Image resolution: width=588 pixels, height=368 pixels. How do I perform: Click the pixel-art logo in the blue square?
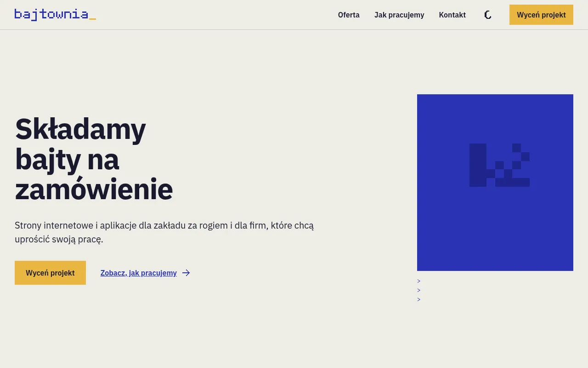click(499, 165)
